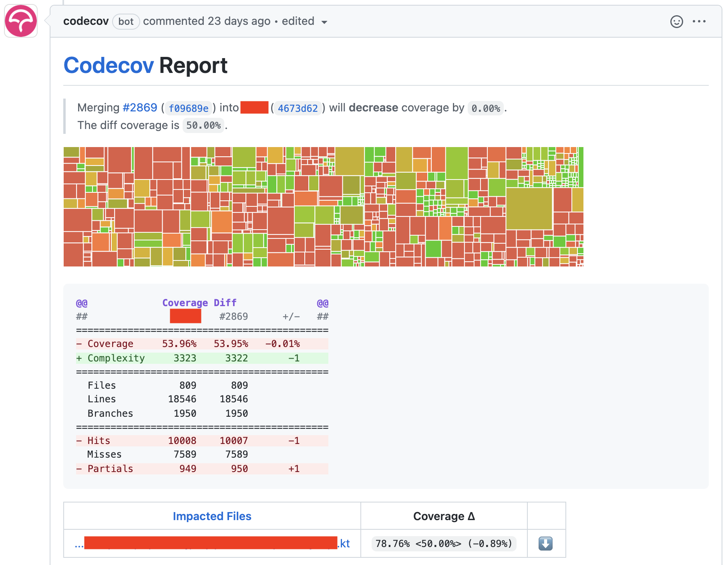Click the blue down-arrow icon in table
The image size is (728, 565).
point(545,543)
